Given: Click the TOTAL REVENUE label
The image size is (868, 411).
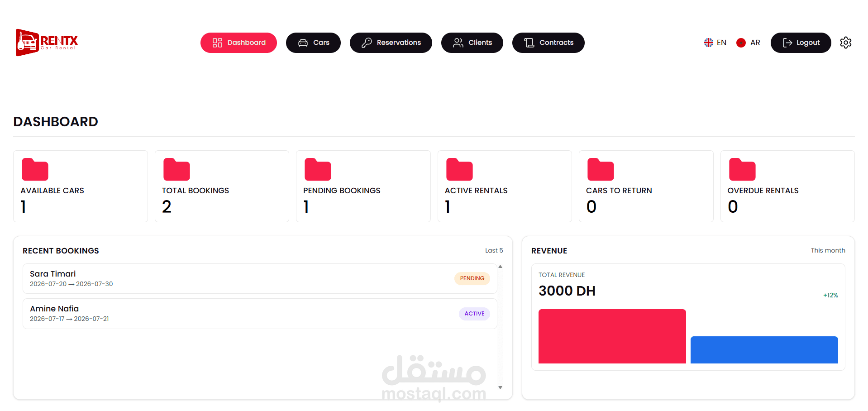Looking at the screenshot, I should tap(562, 275).
